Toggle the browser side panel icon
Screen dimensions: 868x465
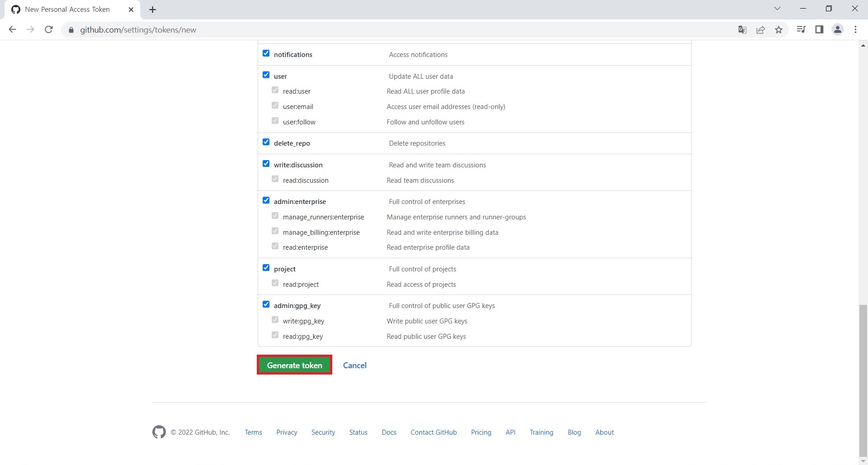819,30
